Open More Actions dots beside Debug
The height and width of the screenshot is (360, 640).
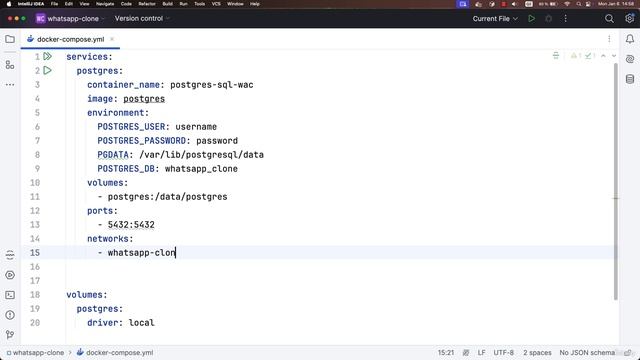[x=565, y=18]
